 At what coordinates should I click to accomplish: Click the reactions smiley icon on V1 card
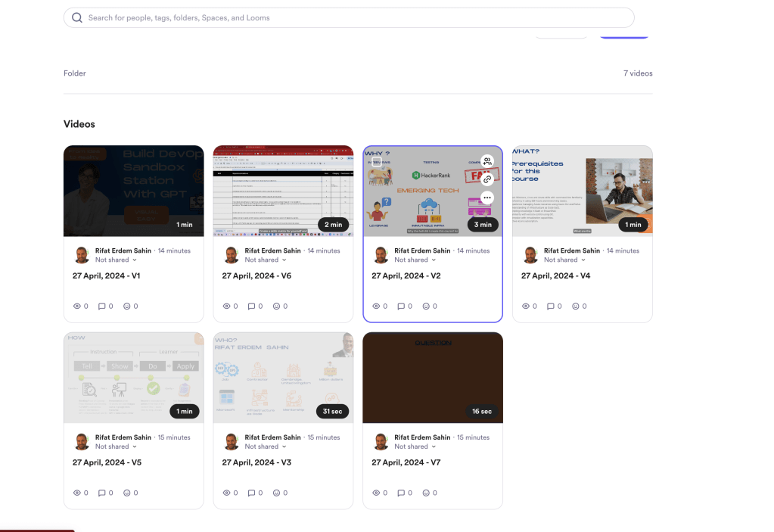pyautogui.click(x=127, y=306)
